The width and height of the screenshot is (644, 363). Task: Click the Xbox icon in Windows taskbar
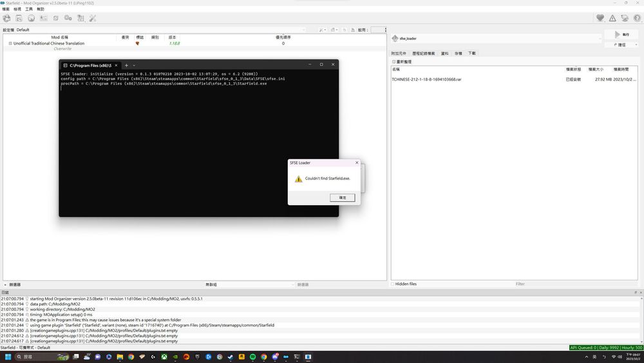[x=164, y=357]
